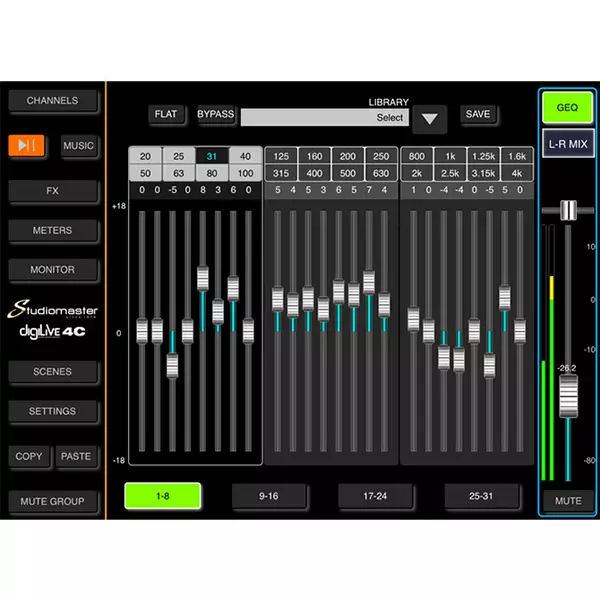Image resolution: width=600 pixels, height=600 pixels.
Task: Select the 1k frequency band label
Action: [451, 156]
